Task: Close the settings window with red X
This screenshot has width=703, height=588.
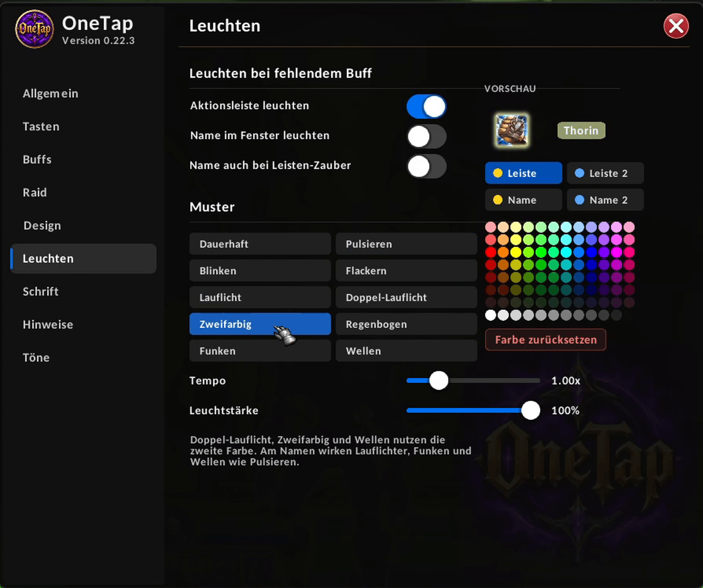Action: tap(676, 26)
